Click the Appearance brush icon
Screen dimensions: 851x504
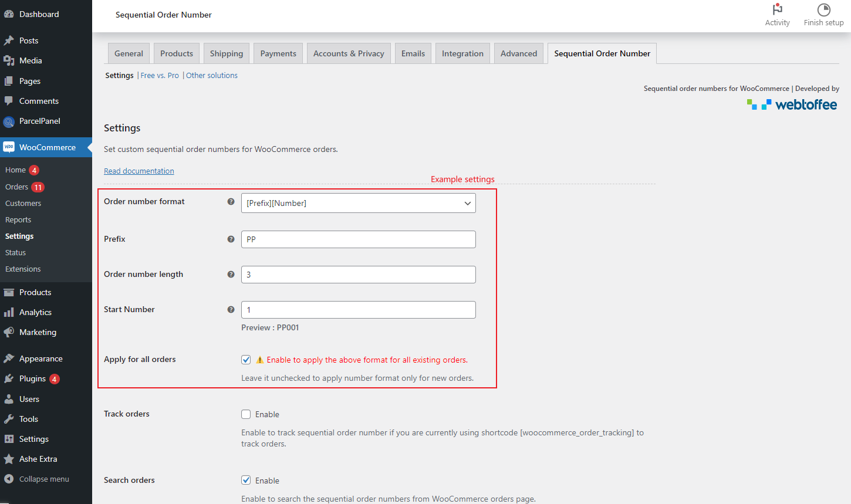tap(9, 358)
